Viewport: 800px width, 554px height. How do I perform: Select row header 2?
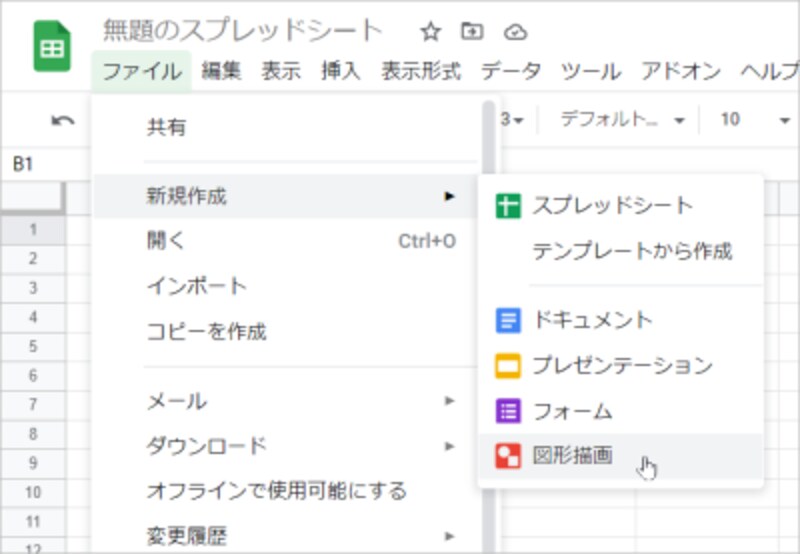tap(33, 259)
